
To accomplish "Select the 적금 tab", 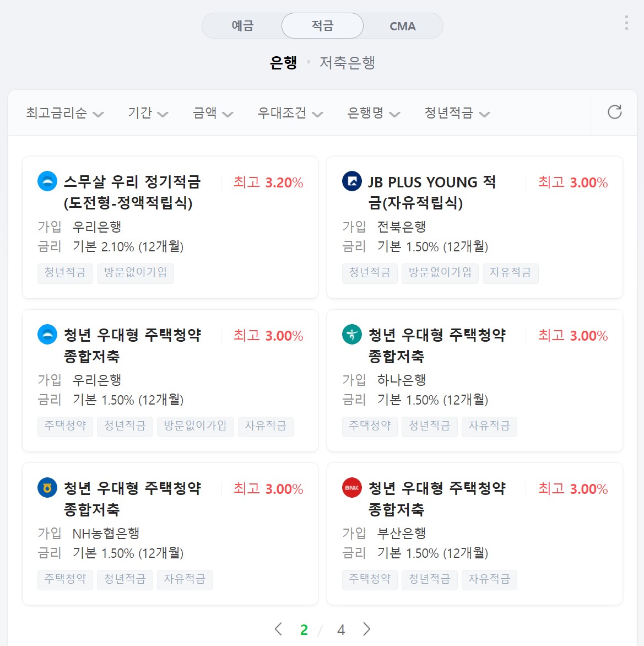I will click(x=322, y=25).
